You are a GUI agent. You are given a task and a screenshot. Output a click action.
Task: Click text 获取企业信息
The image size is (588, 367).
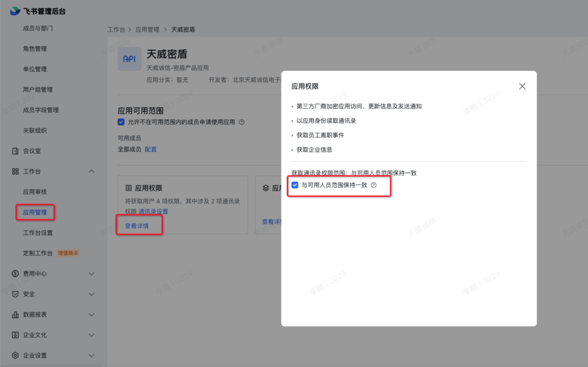[314, 150]
